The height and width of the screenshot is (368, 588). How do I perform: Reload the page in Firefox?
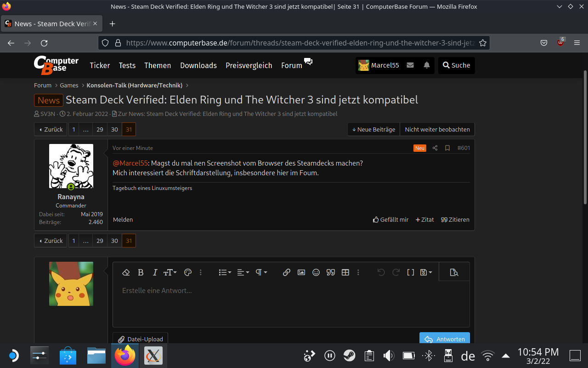[x=44, y=43]
